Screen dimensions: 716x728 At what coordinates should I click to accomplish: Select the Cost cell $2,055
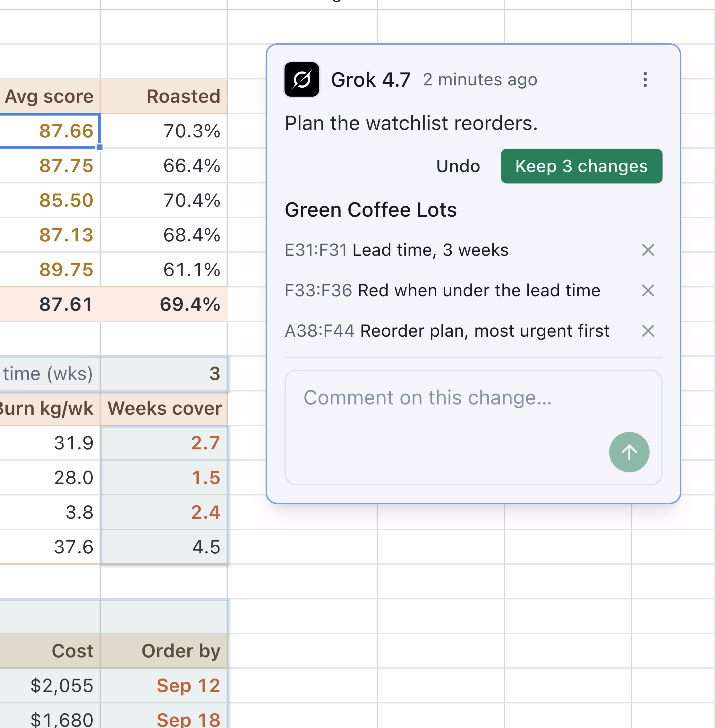50,686
